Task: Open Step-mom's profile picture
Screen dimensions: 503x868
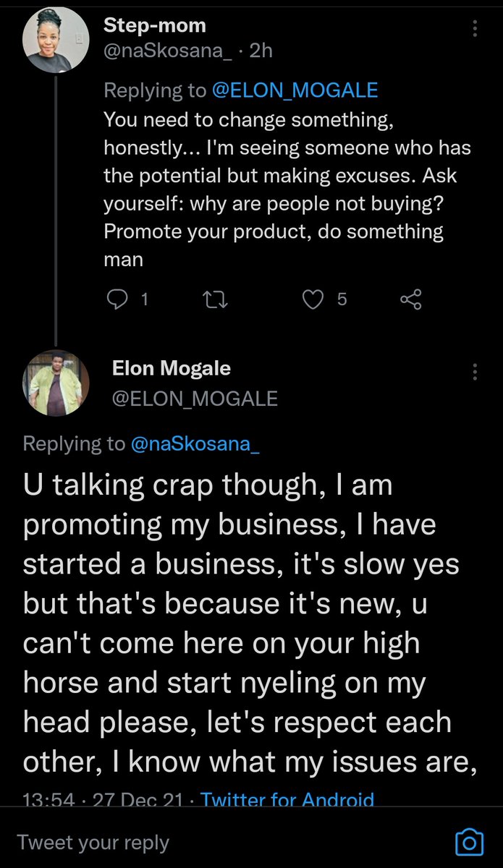Action: coord(48,43)
